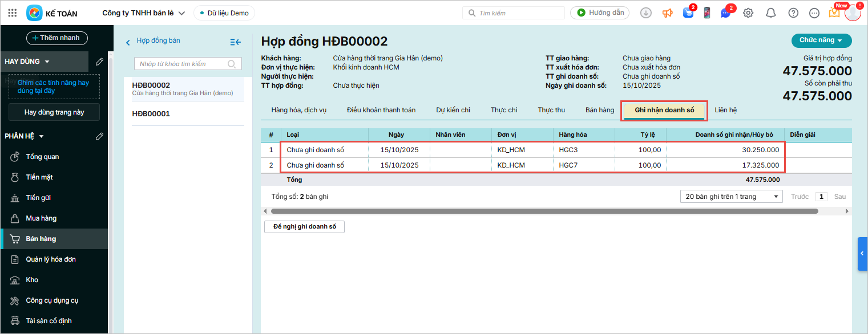
Task: Click the chat messages icon
Action: coord(725,13)
